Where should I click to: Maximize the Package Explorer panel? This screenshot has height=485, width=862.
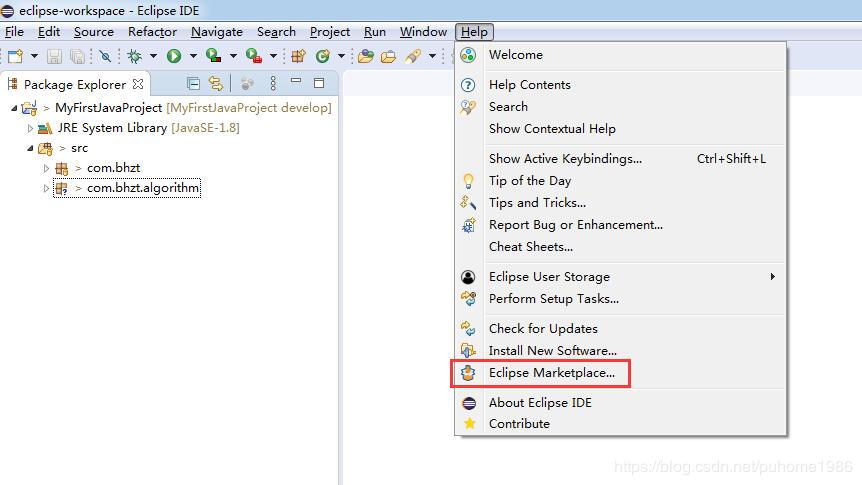[319, 83]
